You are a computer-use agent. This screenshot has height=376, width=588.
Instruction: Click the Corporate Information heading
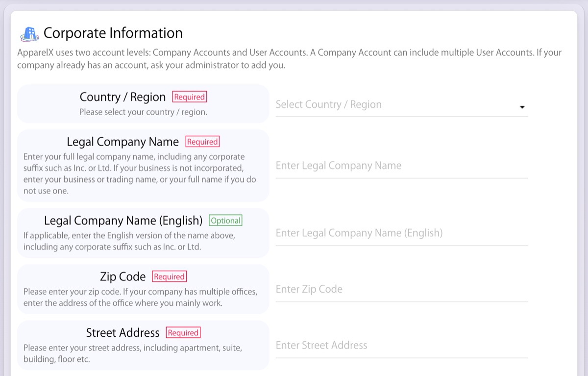click(x=113, y=33)
